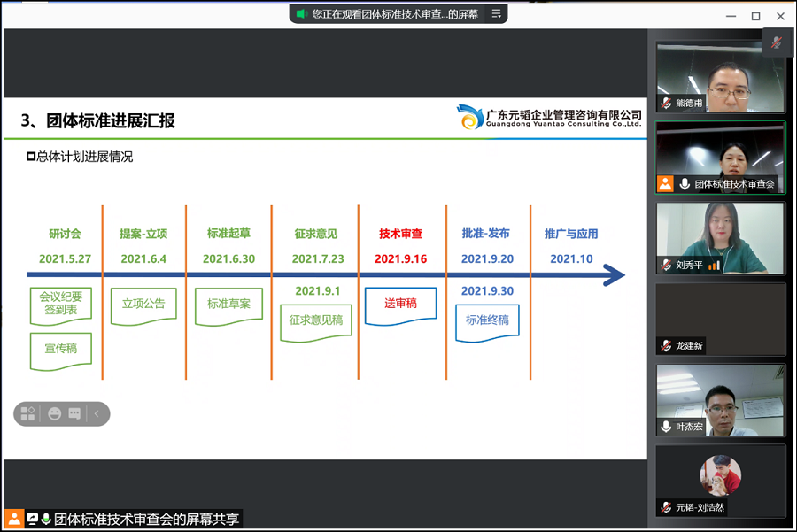Click the orange presenter icon at bottom left
Screen dimensions: 797x532
pyautogui.click(x=13, y=520)
